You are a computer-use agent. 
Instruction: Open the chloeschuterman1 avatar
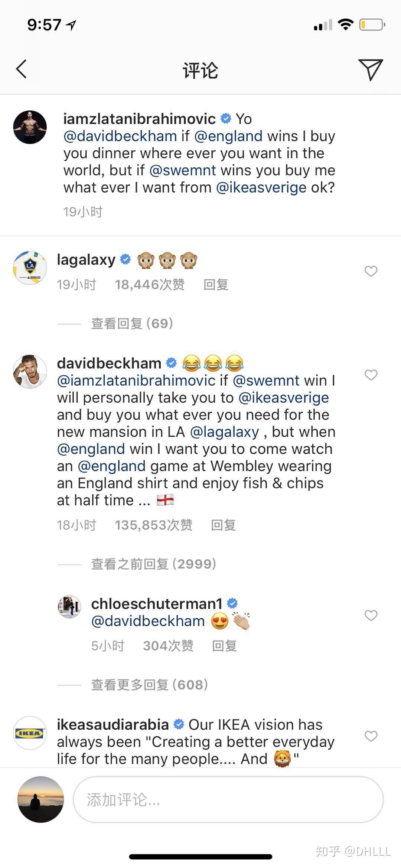coord(69,607)
